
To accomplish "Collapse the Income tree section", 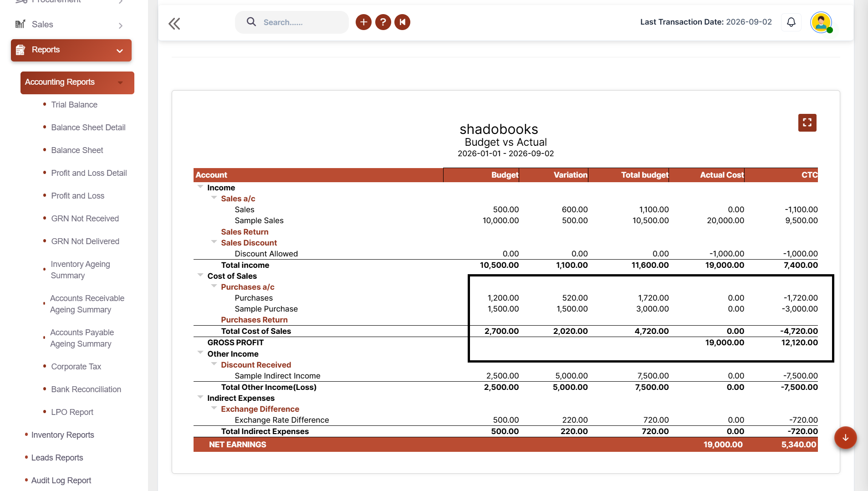I will (200, 187).
